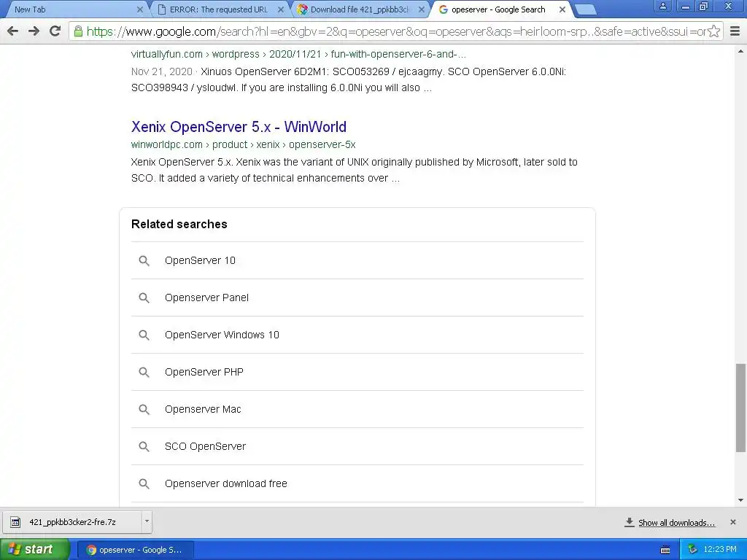Click the search icon beside Openserver Panel
The image size is (747, 560).
144,297
